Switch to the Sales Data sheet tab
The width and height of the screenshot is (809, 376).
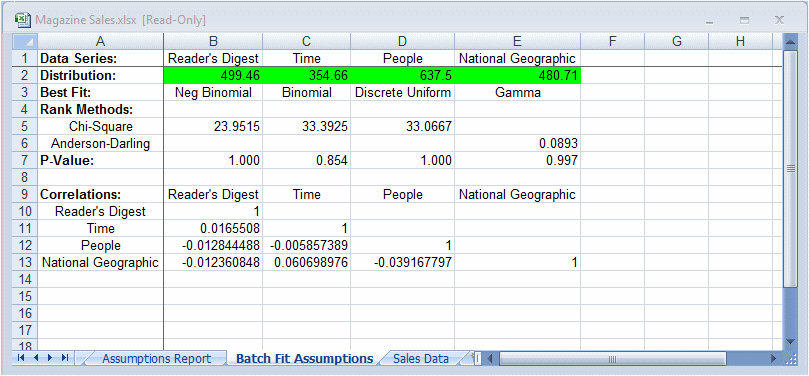coord(420,358)
